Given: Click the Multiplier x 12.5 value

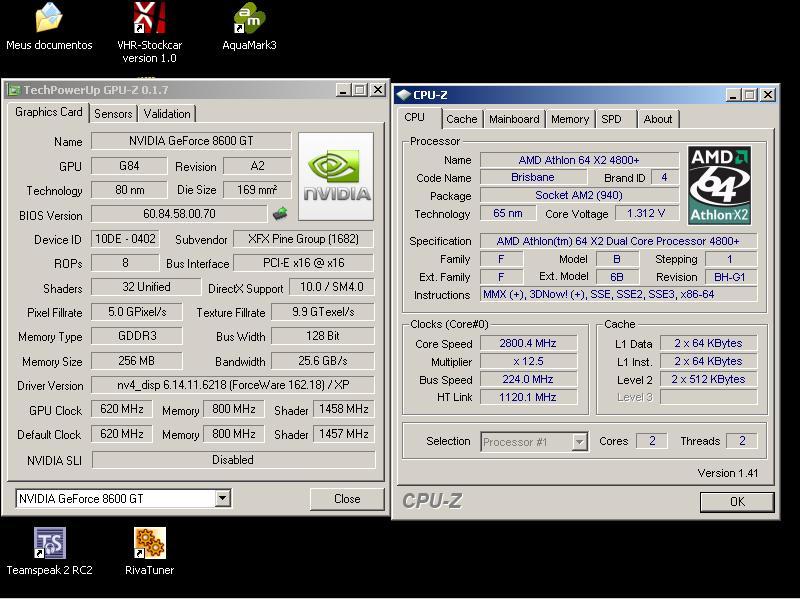Looking at the screenshot, I should click(528, 361).
